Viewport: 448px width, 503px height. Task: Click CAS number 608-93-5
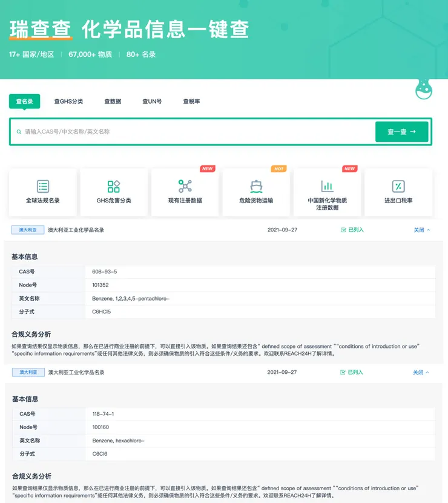tap(105, 271)
